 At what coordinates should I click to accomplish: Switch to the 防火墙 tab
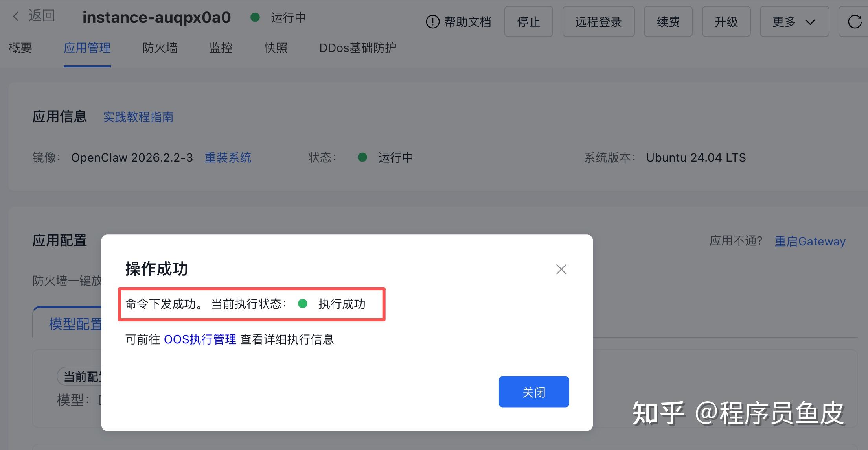coord(160,48)
